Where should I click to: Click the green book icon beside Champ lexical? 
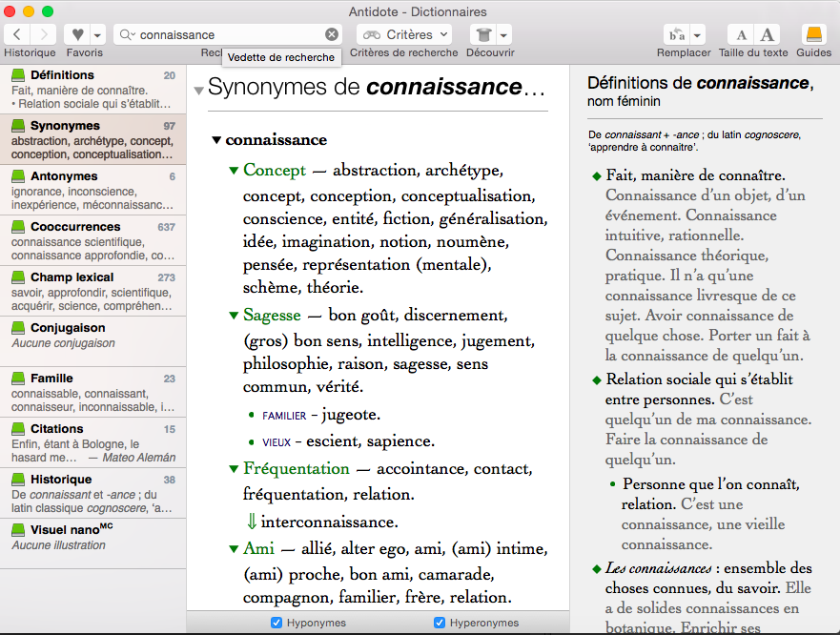point(18,277)
